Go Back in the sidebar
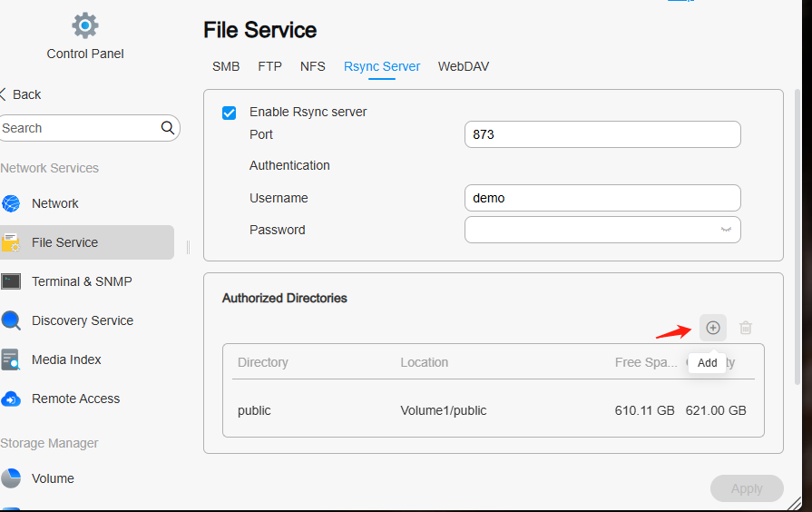The width and height of the screenshot is (812, 512). (21, 94)
